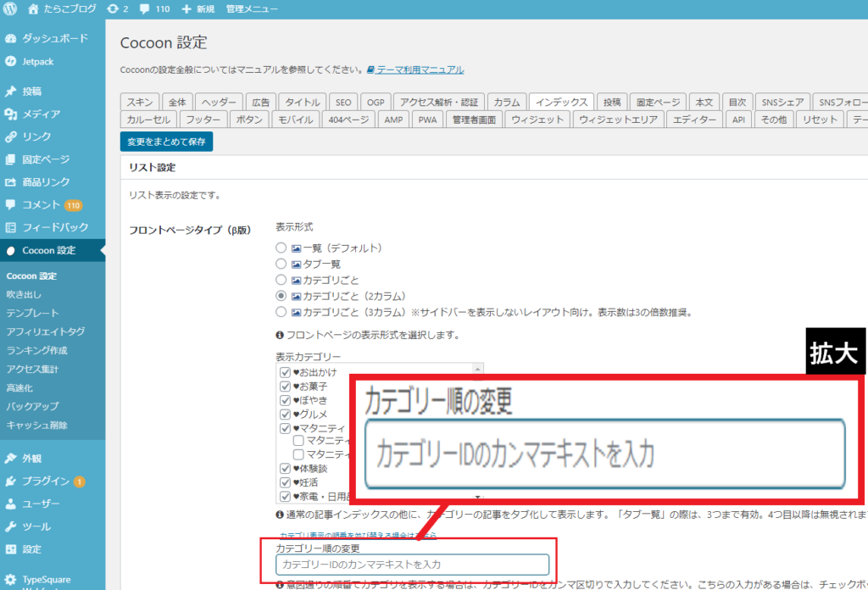Screen dimensions: 868x590
Task: Open the Jetpack icon in the sidebar
Action: point(10,61)
